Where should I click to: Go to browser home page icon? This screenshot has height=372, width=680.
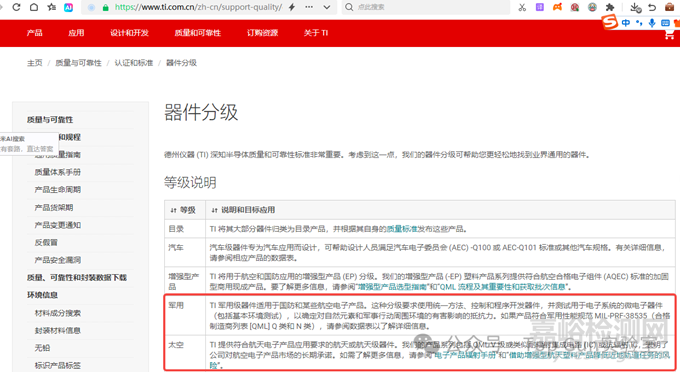[34, 7]
